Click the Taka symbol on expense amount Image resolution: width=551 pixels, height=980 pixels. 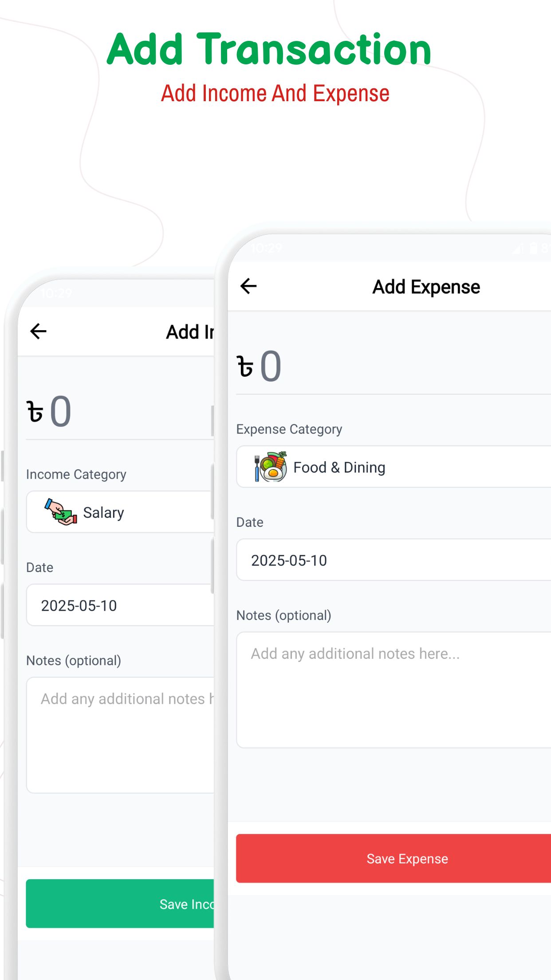tap(245, 367)
